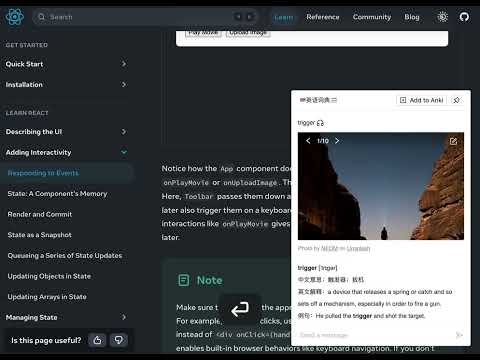
Task: Open the Describing the UI page
Action: pos(34,132)
